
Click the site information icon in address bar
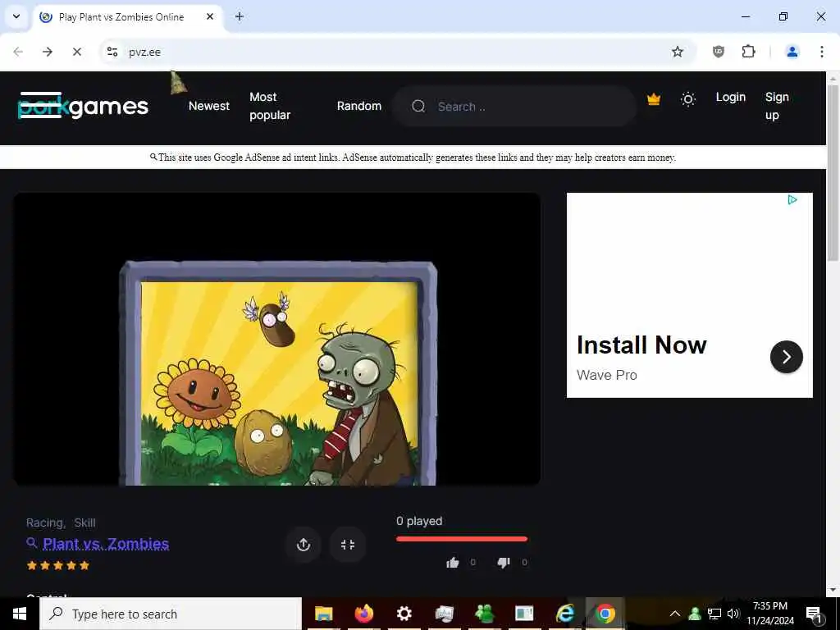[x=112, y=52]
